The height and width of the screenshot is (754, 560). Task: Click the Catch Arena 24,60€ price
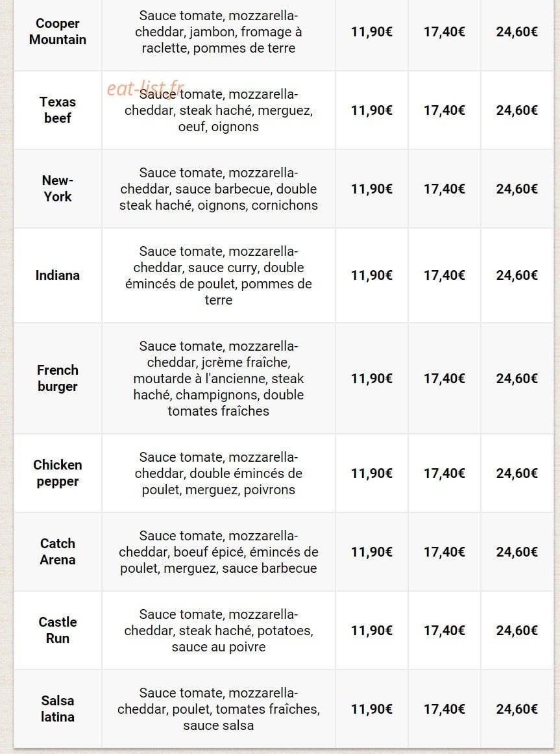(517, 551)
